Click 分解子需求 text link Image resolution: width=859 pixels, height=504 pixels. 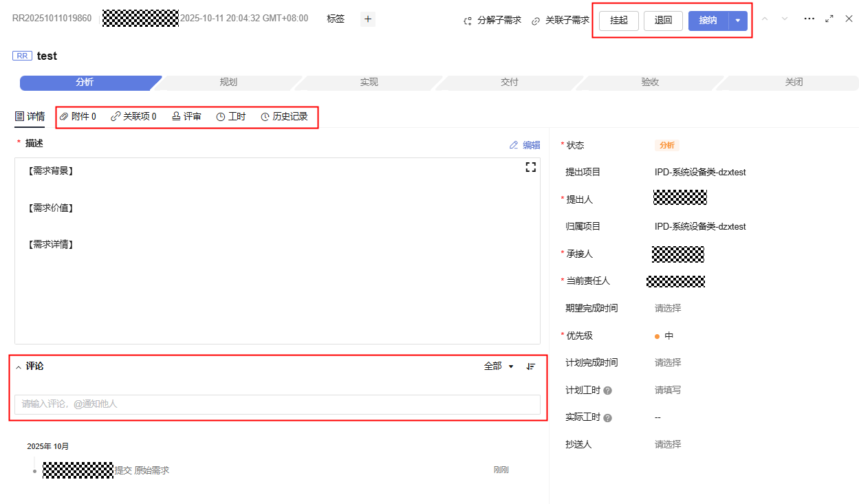(x=499, y=21)
